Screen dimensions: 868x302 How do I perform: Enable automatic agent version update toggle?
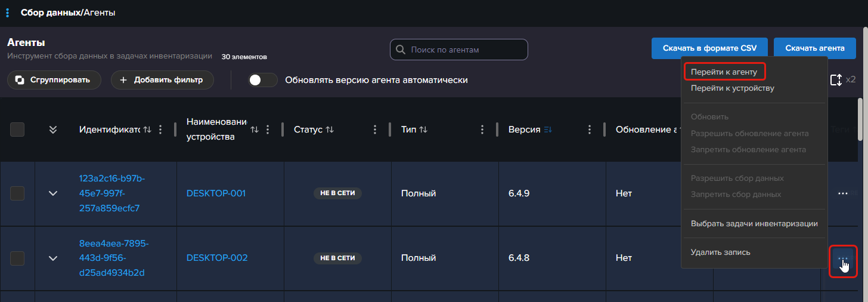pyautogui.click(x=263, y=80)
